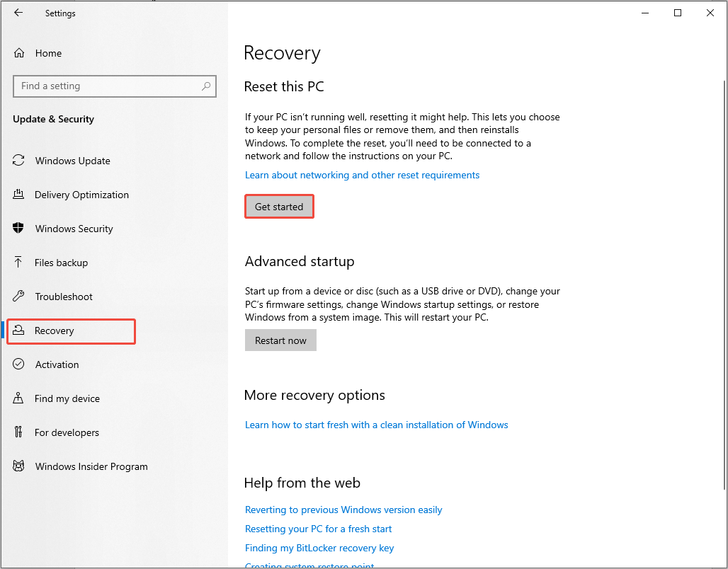Click the Troubleshoot wrench icon
This screenshot has height=569, width=728.
pyautogui.click(x=19, y=297)
